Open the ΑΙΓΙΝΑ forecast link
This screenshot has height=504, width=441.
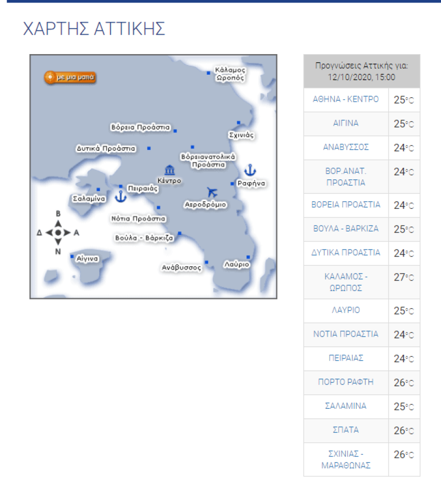346,123
